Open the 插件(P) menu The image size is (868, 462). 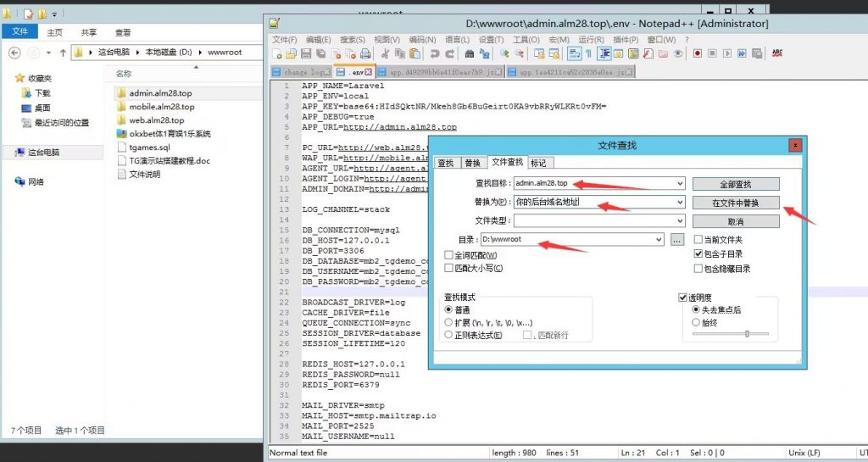click(x=626, y=40)
